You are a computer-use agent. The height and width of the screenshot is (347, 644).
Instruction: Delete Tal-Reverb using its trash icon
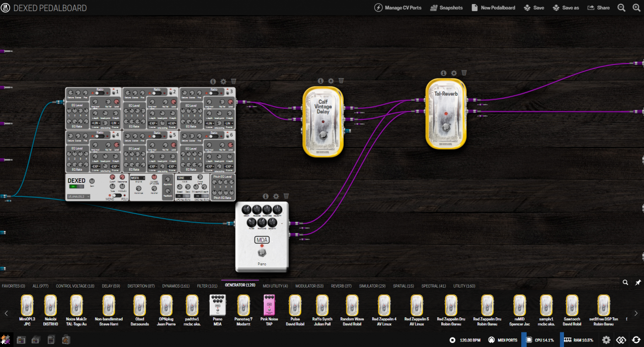point(464,73)
